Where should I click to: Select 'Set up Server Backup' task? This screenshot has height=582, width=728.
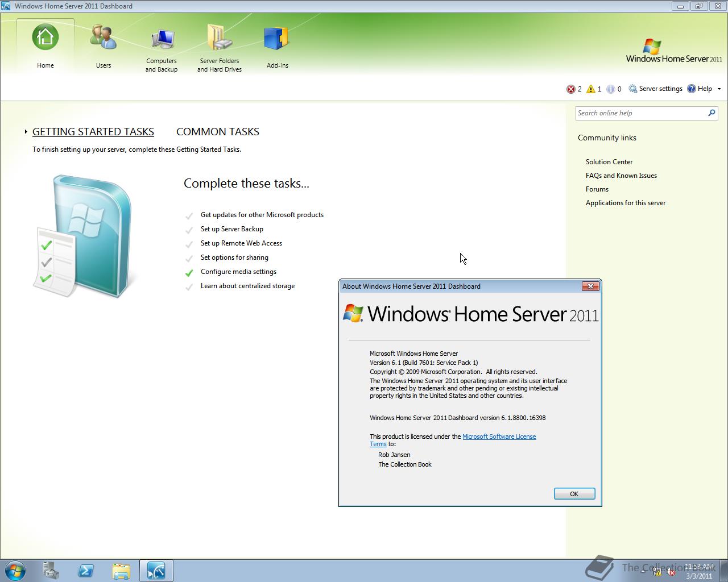coord(232,229)
